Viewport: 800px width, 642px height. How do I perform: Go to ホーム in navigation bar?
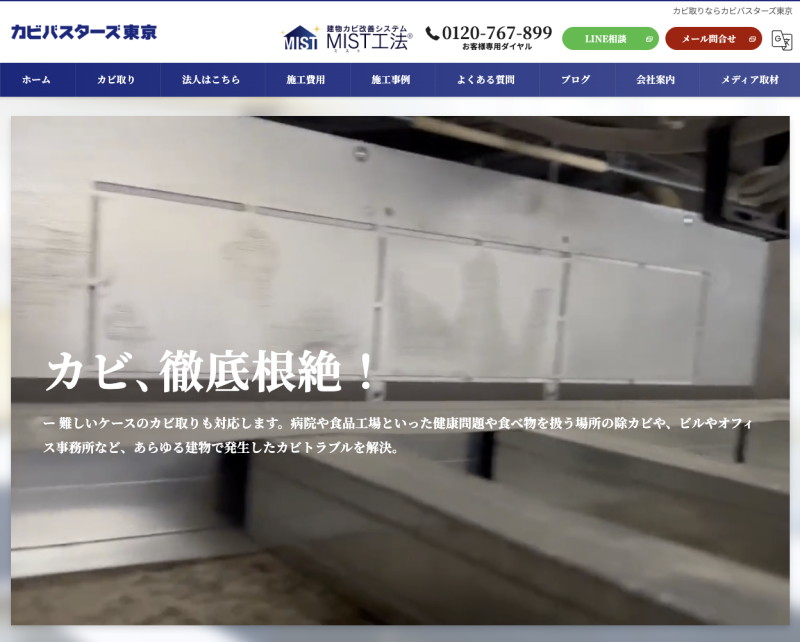36,80
